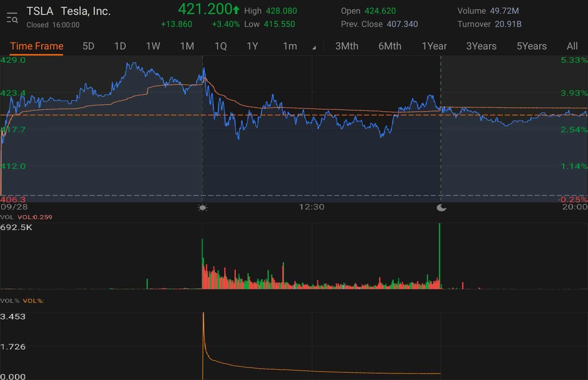Click the 421.200 last price
Screen dimensions: 588x380
[205, 9]
